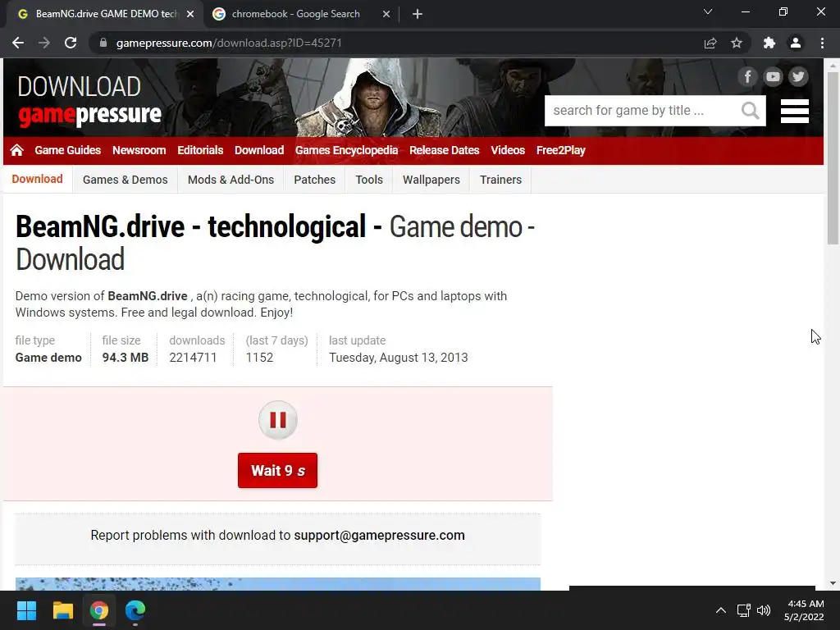Open gamepressure YouTube channel icon
Image resolution: width=840 pixels, height=630 pixels.
click(x=773, y=76)
